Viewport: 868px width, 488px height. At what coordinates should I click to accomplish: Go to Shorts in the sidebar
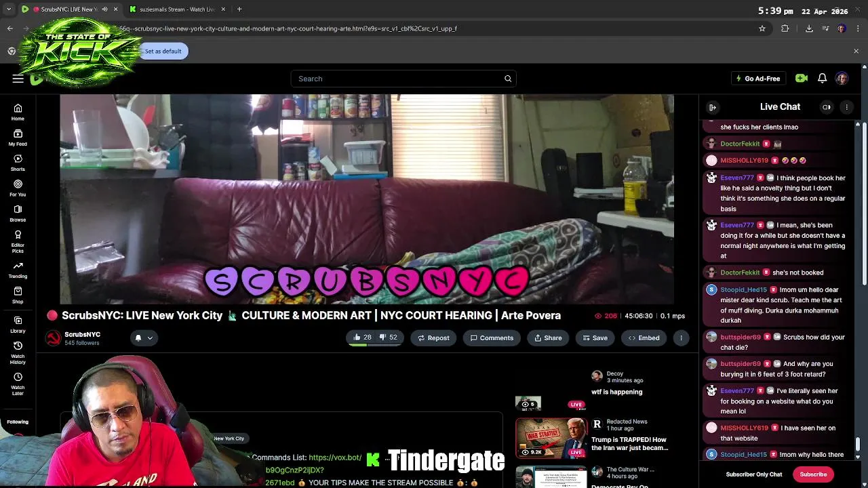coord(18,163)
